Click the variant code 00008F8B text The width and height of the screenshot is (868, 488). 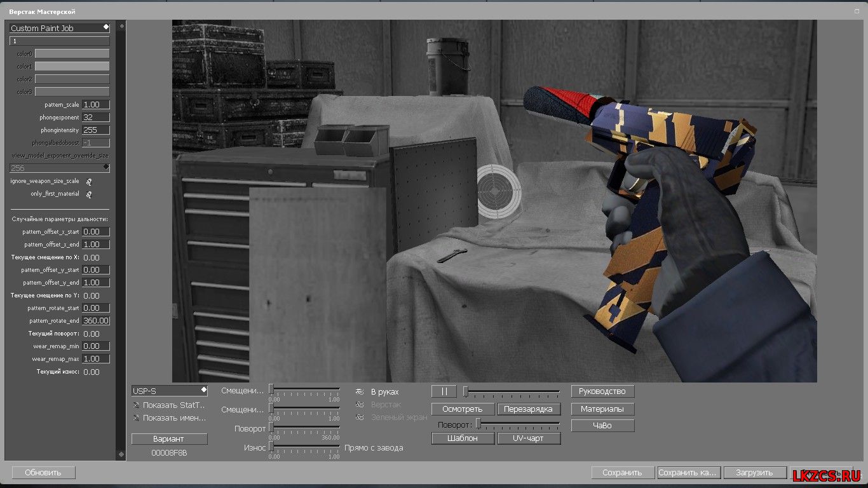pos(169,453)
